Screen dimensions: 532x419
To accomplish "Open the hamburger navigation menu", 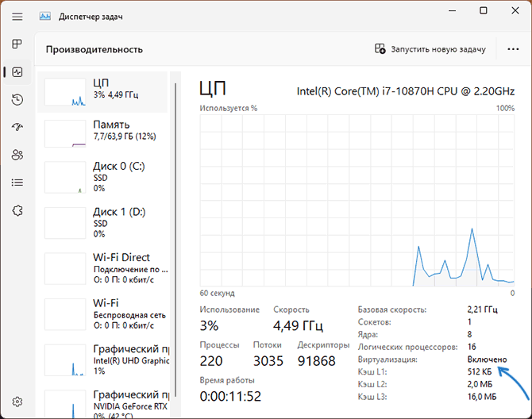I will [x=17, y=17].
